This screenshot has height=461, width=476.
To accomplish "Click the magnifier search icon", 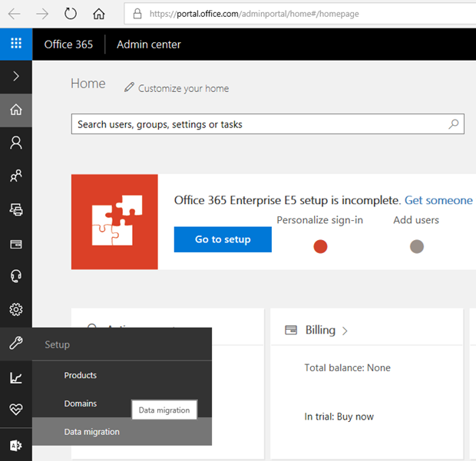I will [454, 124].
